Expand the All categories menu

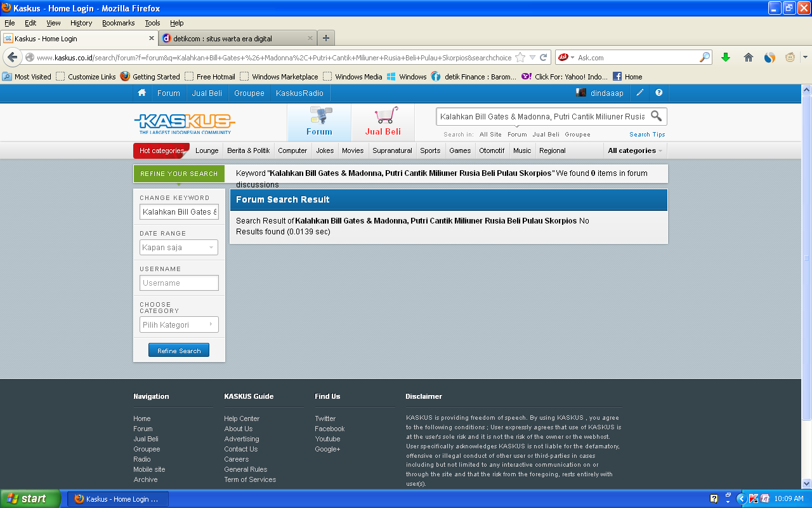click(635, 150)
